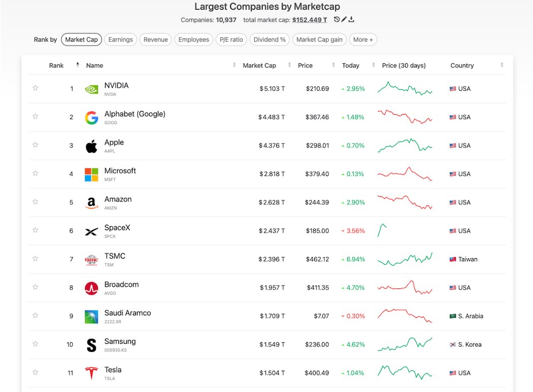The height and width of the screenshot is (392, 533).
Task: Star the TSMC row
Action: (x=35, y=259)
